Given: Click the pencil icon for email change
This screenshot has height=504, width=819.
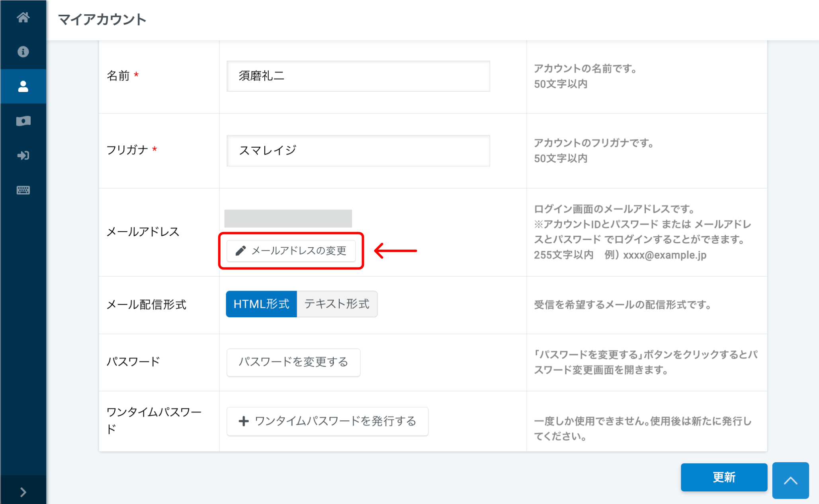Looking at the screenshot, I should [240, 250].
